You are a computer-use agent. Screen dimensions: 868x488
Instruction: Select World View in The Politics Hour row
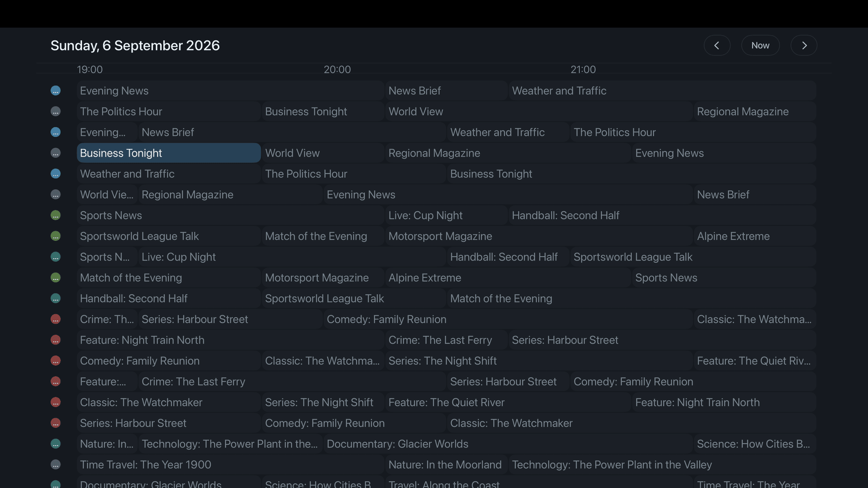click(539, 111)
